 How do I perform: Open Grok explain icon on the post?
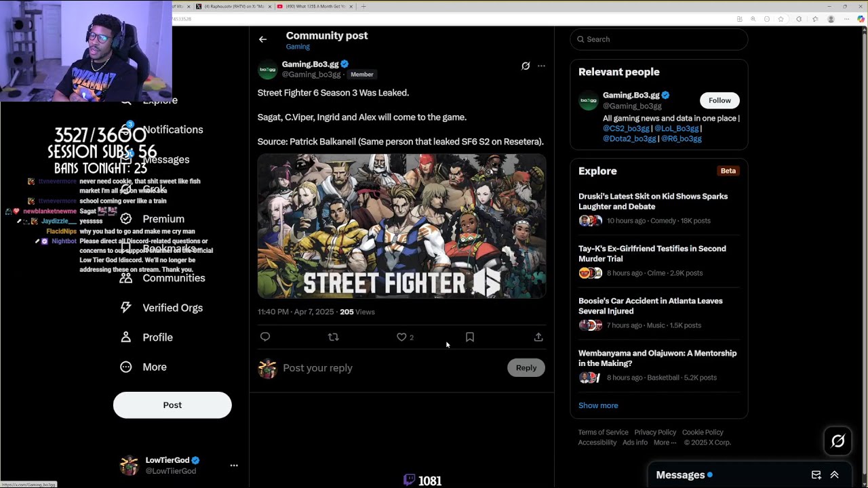(526, 66)
